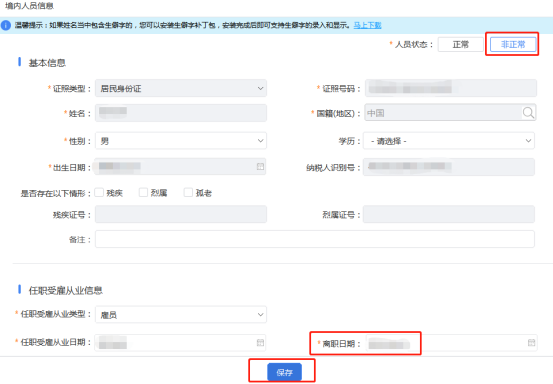Open the calendar icon for 任职受雇从业日期
553x384 pixels.
tap(260, 343)
